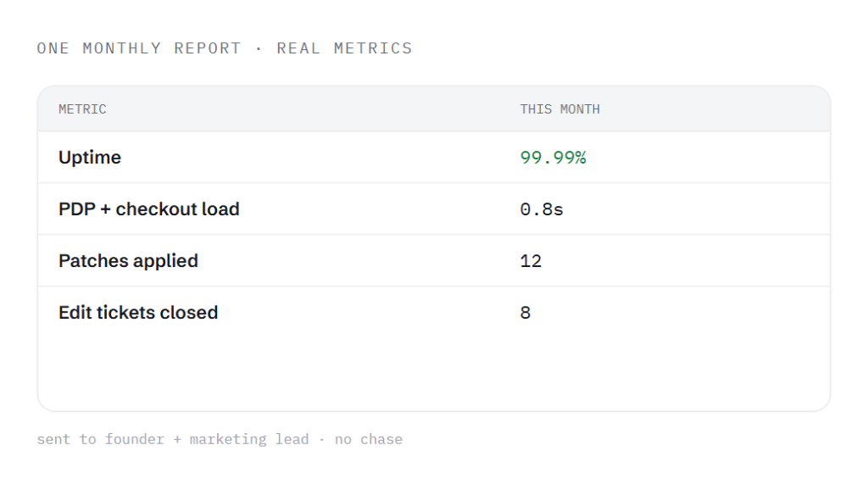Click the THIS MONTH column header
The height and width of the screenshot is (484, 868).
[x=559, y=109]
